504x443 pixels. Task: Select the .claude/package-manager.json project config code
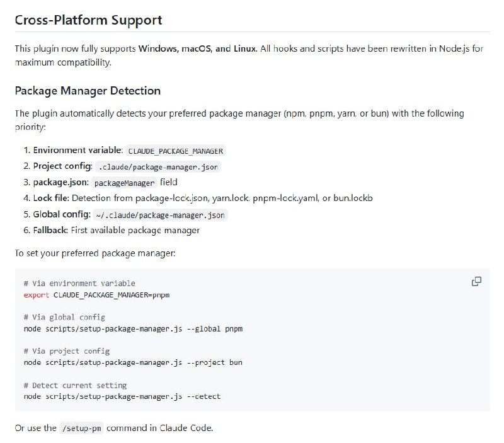tap(158, 167)
